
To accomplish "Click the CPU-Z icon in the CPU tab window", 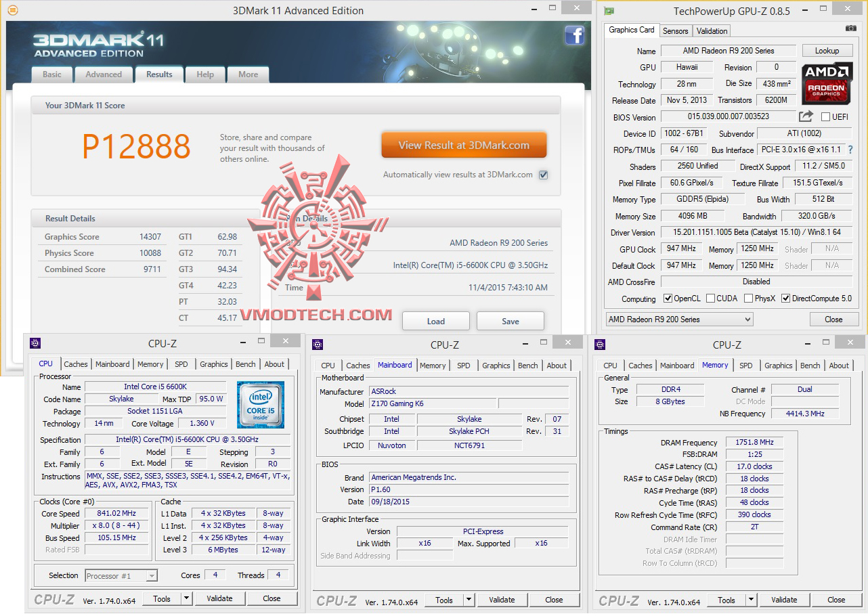I will (x=35, y=343).
